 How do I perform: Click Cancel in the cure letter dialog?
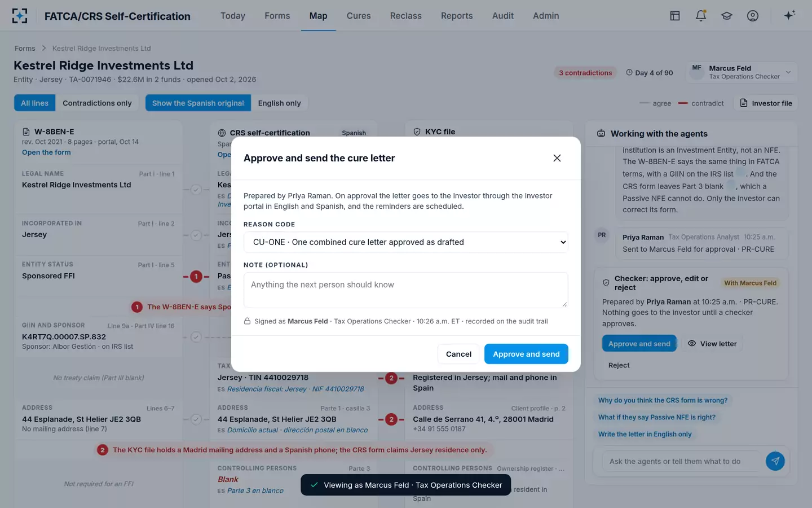pyautogui.click(x=458, y=354)
